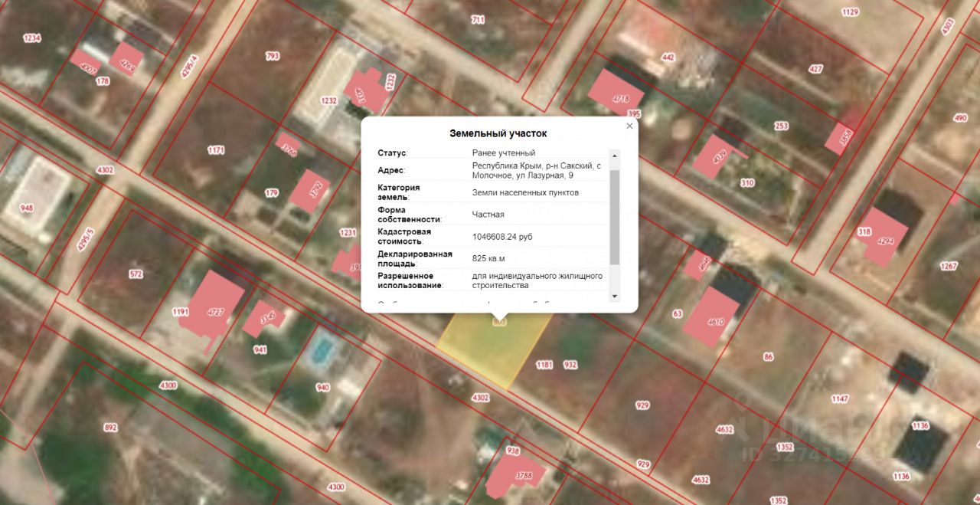Select building 4718 on the map
The width and height of the screenshot is (980, 505).
[617, 94]
